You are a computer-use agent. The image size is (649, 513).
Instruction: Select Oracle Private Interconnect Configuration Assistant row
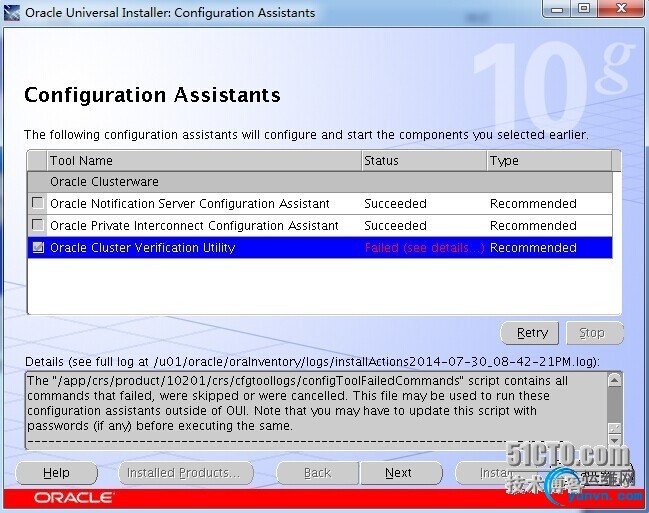(320, 225)
